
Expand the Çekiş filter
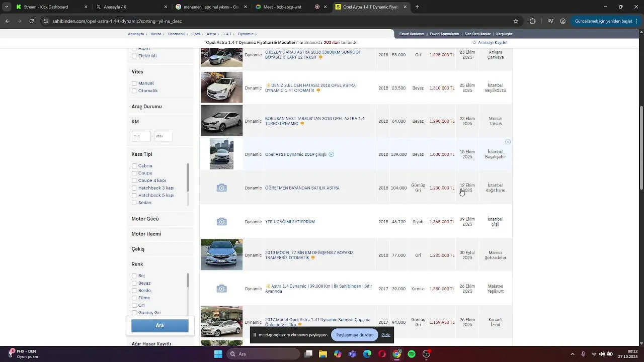pyautogui.click(x=138, y=249)
